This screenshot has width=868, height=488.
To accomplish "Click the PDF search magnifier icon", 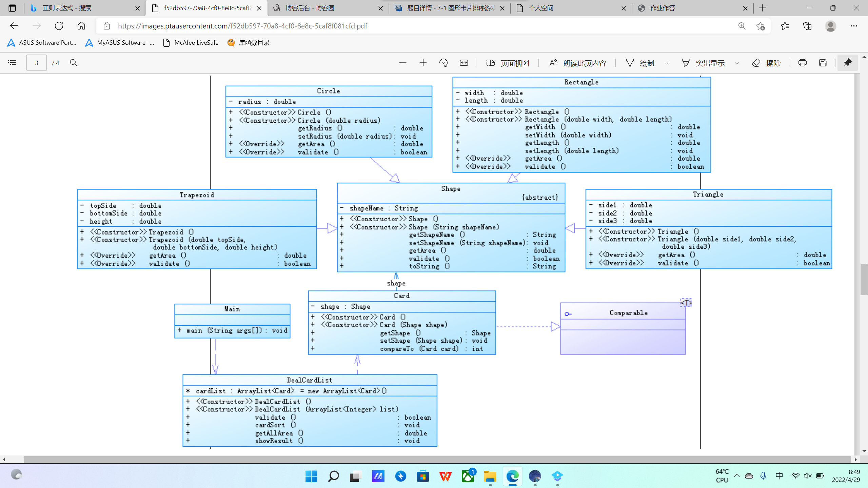I will click(x=73, y=63).
